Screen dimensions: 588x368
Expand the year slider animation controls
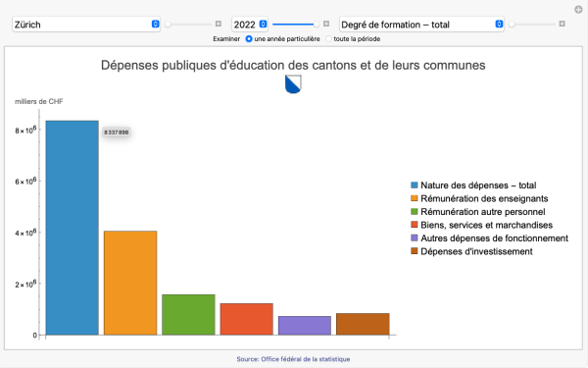[326, 24]
